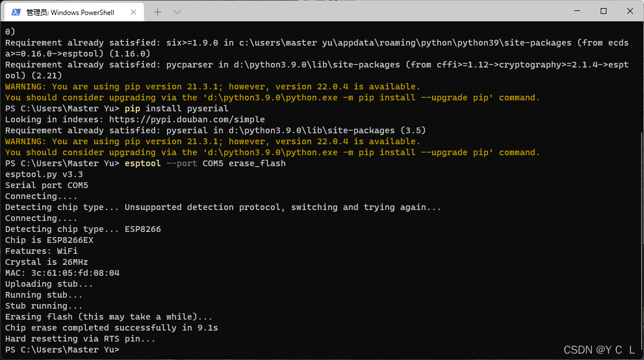Maximize the terminal window
The height and width of the screenshot is (360, 644).
click(604, 11)
